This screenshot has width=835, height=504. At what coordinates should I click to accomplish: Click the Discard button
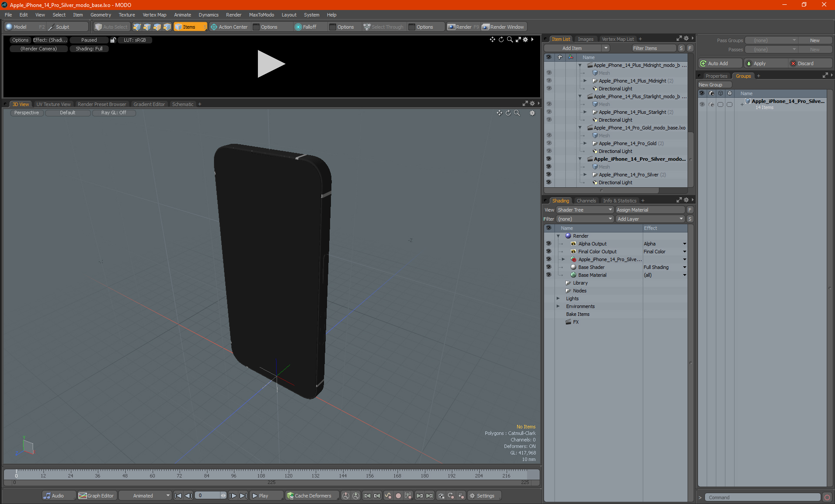(811, 63)
